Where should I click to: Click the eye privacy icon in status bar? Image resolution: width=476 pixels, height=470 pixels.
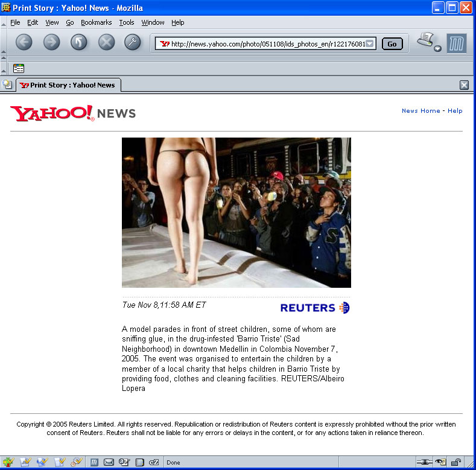pyautogui.click(x=440, y=462)
